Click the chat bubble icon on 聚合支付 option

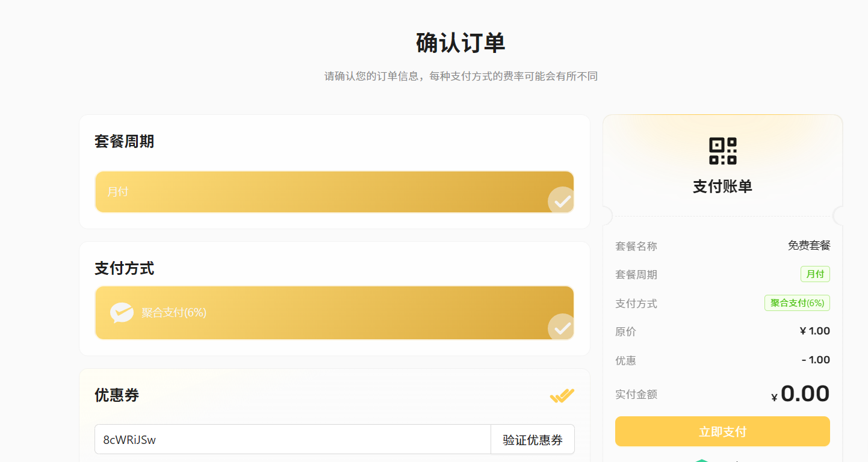pyautogui.click(x=122, y=312)
